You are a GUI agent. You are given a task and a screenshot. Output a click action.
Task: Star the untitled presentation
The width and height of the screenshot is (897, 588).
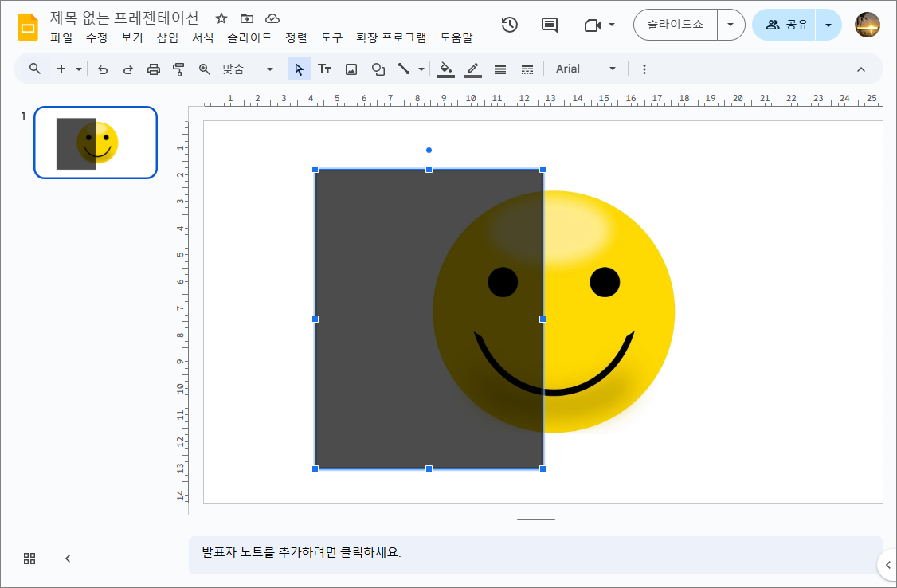221,18
